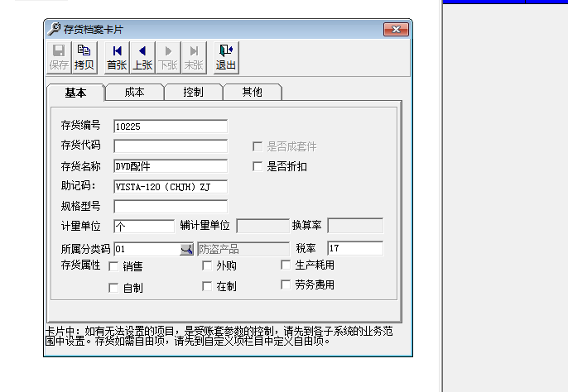This screenshot has height=392, width=568.
Task: Click the 税率 field showing 17
Action: point(355,248)
